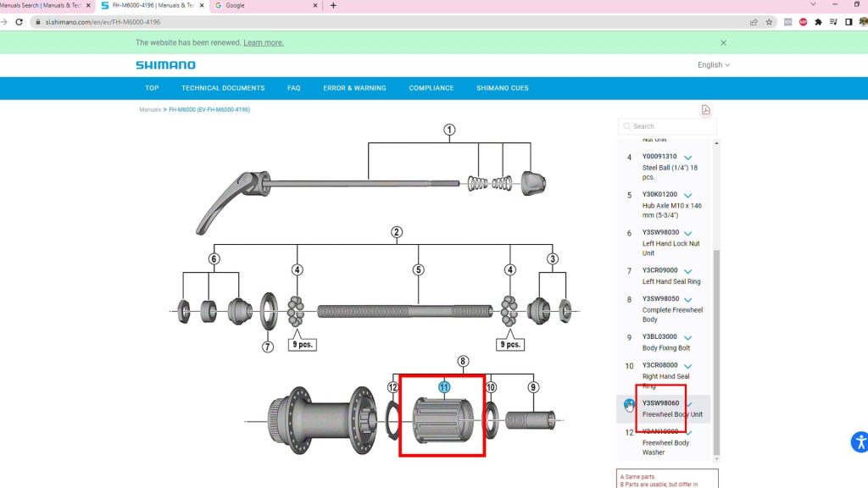This screenshot has height=488, width=868.
Task: Follow the Learn more link
Action: (264, 42)
